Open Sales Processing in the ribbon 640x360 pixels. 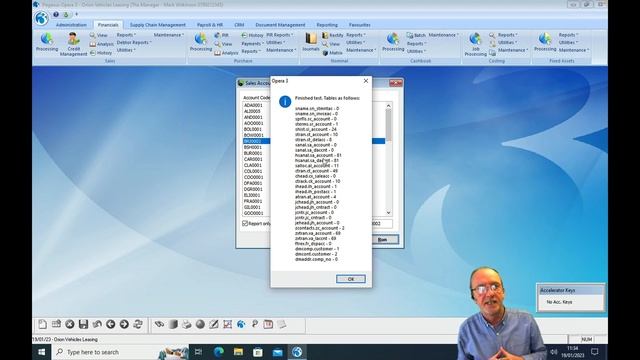click(47, 42)
